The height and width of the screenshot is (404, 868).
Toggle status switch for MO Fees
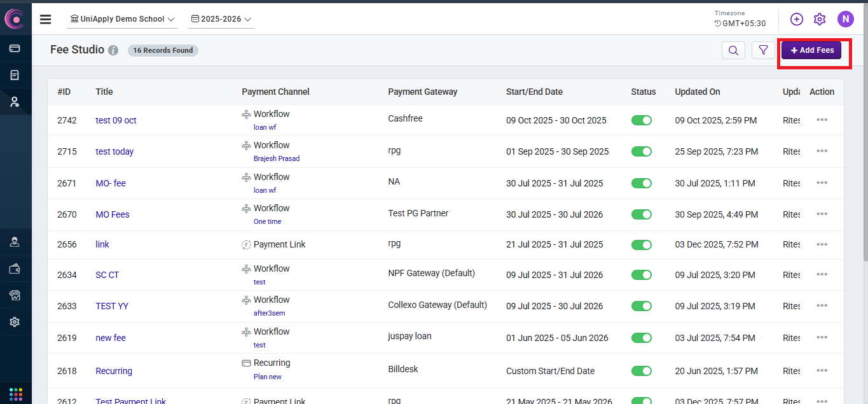click(x=641, y=214)
